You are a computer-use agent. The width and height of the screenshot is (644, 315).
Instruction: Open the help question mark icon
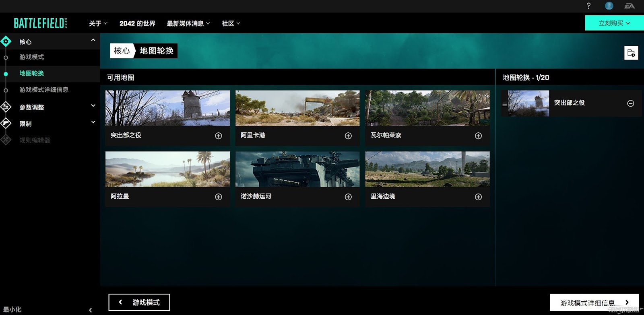tap(588, 6)
